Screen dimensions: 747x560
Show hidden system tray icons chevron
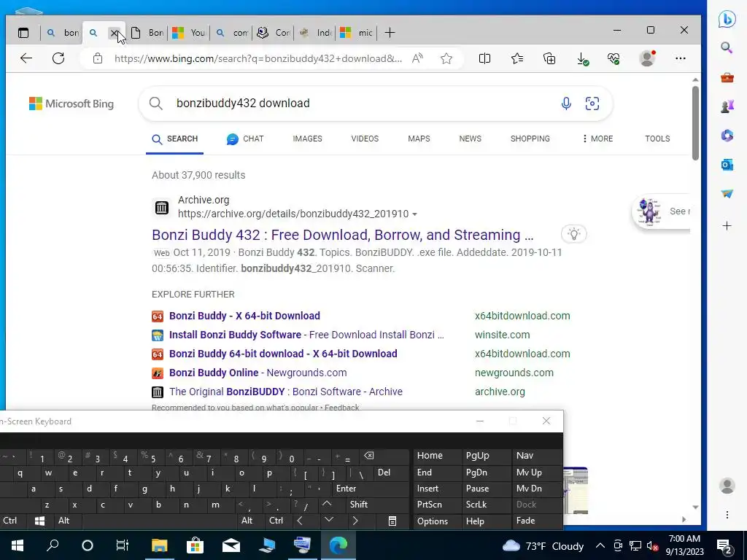(600, 545)
